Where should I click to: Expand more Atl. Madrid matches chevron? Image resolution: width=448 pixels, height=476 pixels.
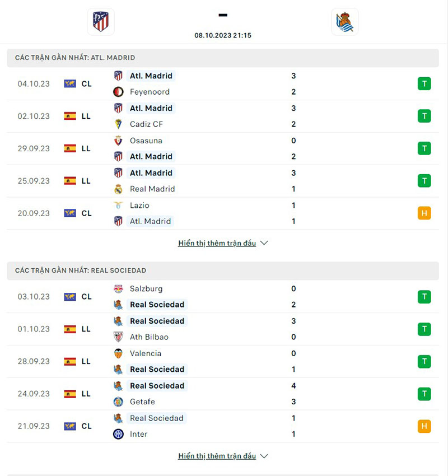pos(264,243)
